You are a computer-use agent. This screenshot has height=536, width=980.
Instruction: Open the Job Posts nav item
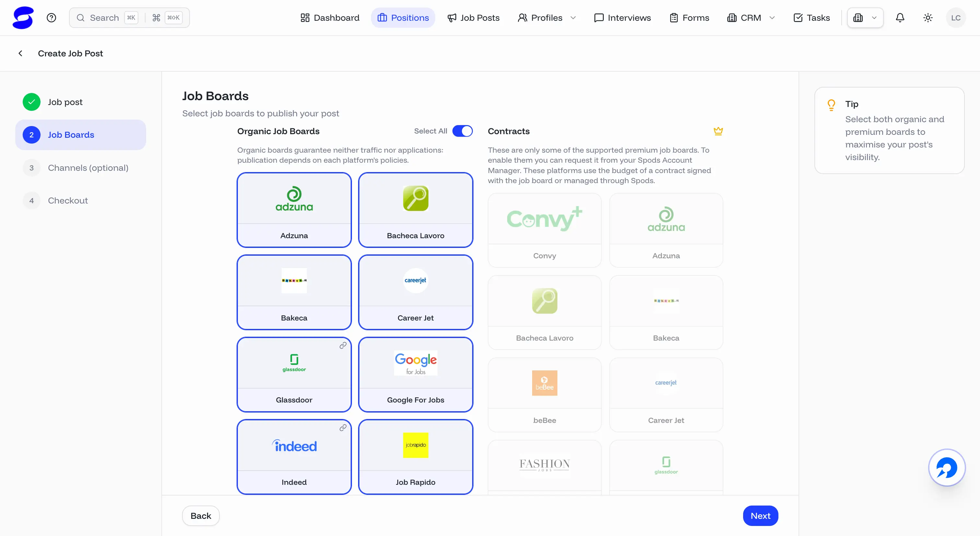pyautogui.click(x=473, y=17)
